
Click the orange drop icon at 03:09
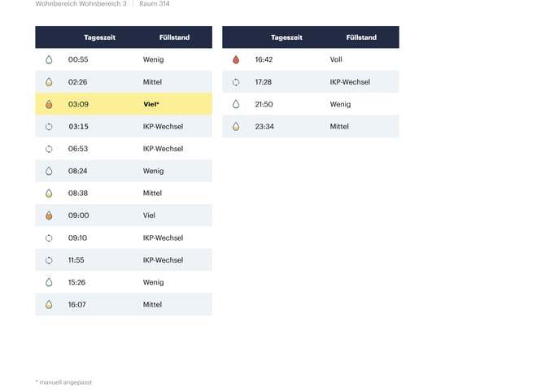49,104
